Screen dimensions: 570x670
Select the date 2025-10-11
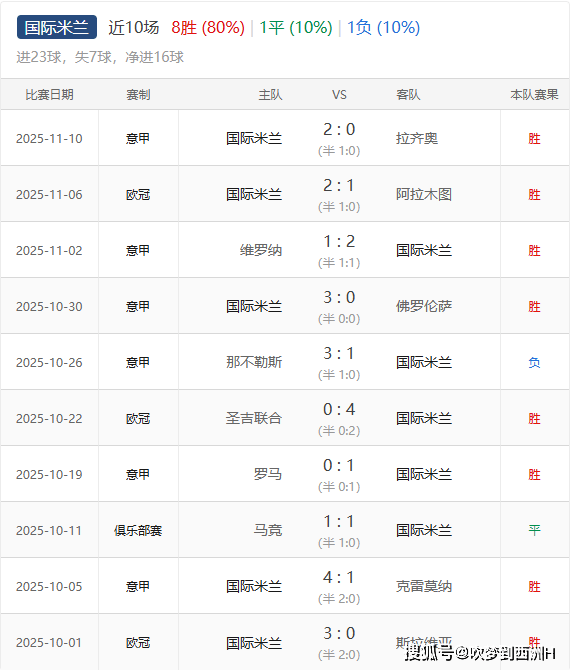49,531
